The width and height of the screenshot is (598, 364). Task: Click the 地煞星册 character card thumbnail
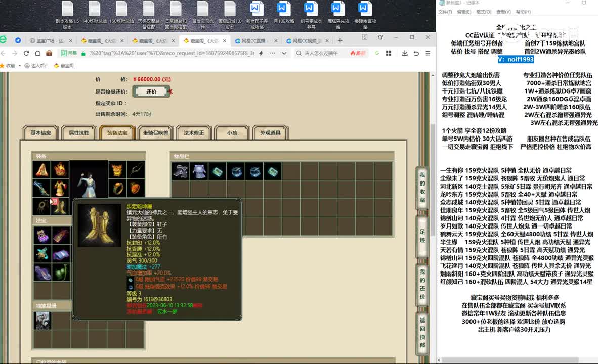(x=42, y=320)
